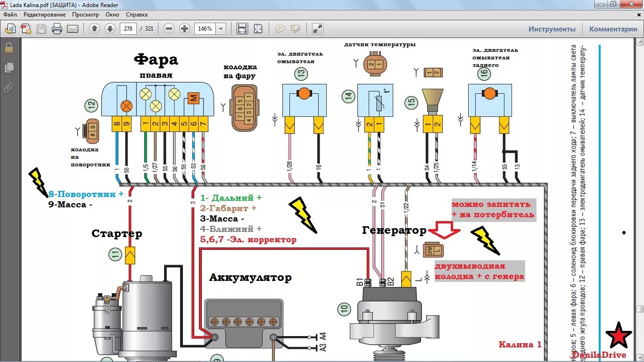The image size is (644, 362).
Task: Open a file with the Open toolbar icon
Action: [x=10, y=29]
